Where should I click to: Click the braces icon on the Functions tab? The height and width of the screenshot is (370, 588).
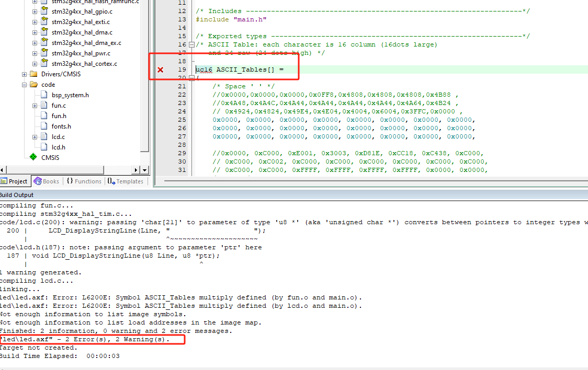[x=70, y=181]
